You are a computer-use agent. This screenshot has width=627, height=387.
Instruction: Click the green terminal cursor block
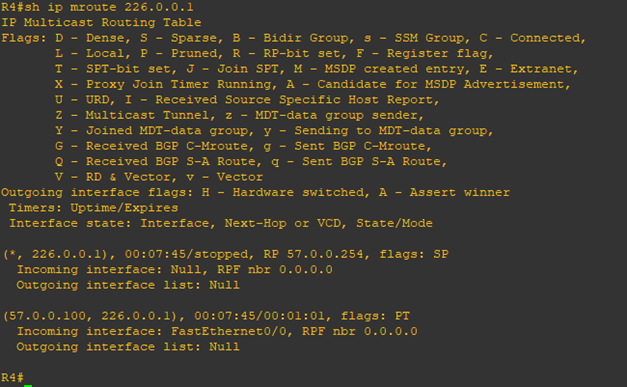(x=28, y=385)
